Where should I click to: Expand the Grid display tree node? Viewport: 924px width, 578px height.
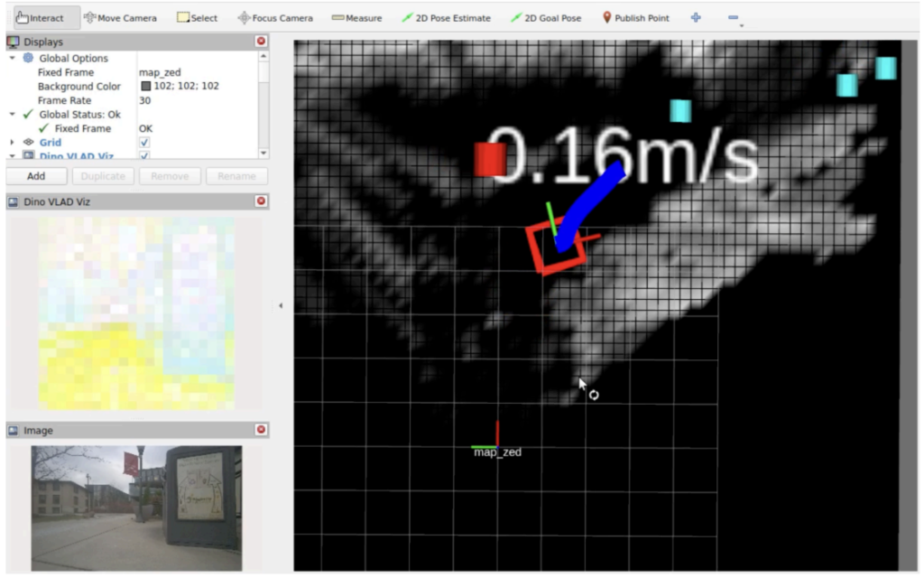point(12,142)
